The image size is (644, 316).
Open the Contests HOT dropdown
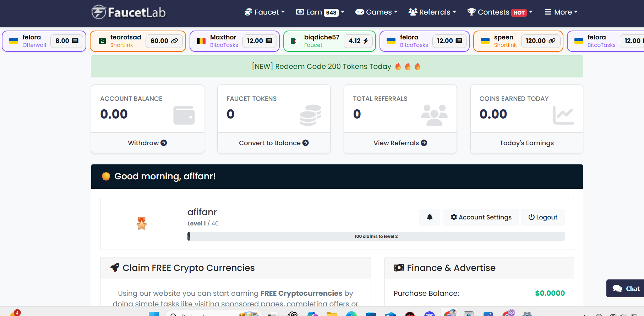coord(500,12)
